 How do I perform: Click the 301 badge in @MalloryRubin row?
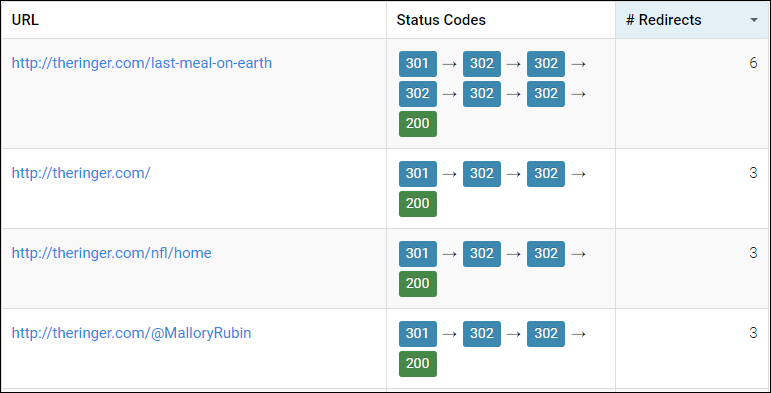point(417,334)
